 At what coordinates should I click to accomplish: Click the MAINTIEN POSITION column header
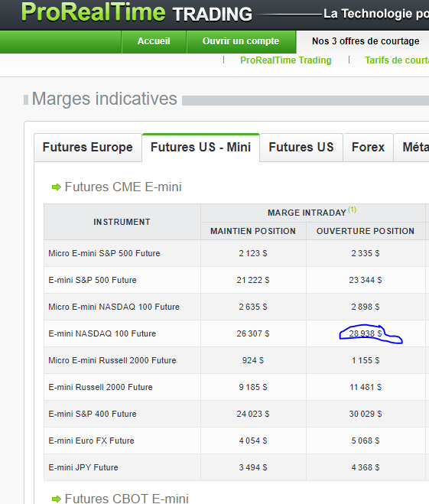coord(253,231)
